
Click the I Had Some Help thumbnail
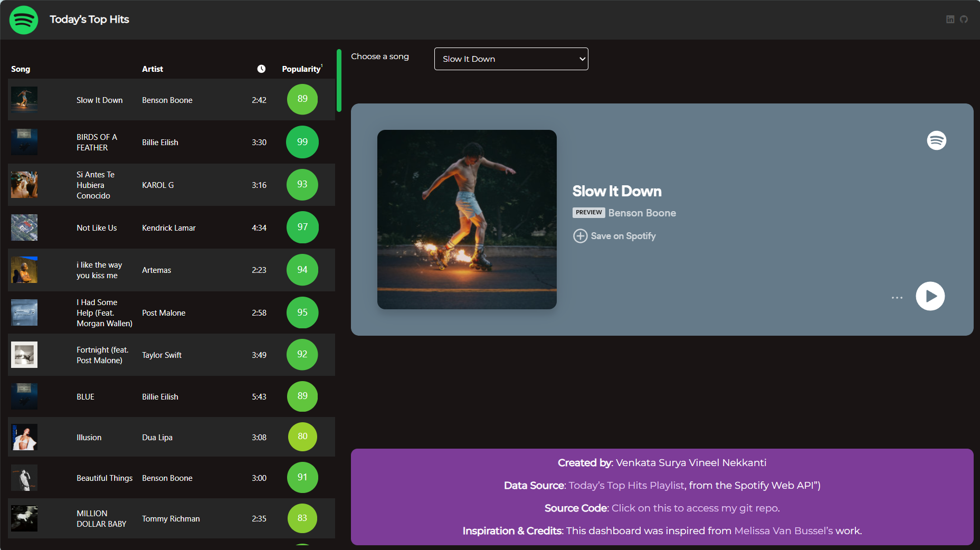[x=24, y=312]
